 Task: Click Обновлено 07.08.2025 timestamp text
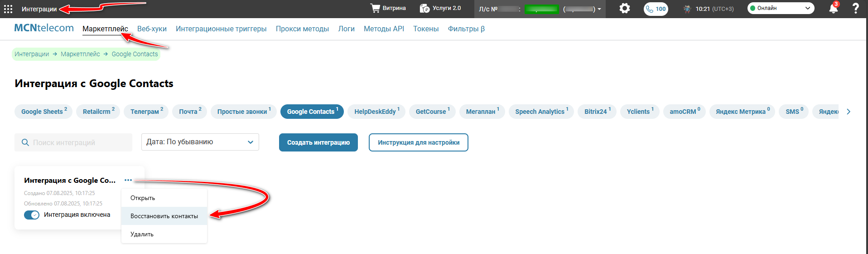63,204
